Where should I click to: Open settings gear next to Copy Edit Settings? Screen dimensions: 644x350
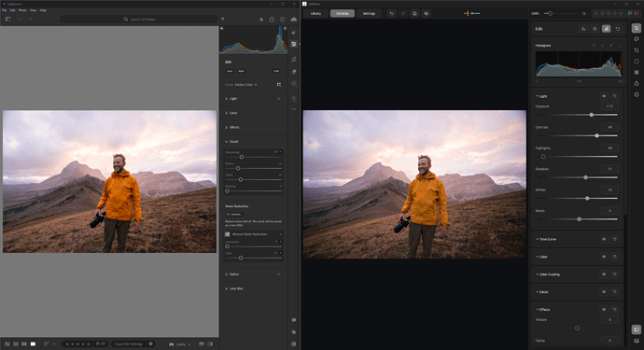pos(150,343)
